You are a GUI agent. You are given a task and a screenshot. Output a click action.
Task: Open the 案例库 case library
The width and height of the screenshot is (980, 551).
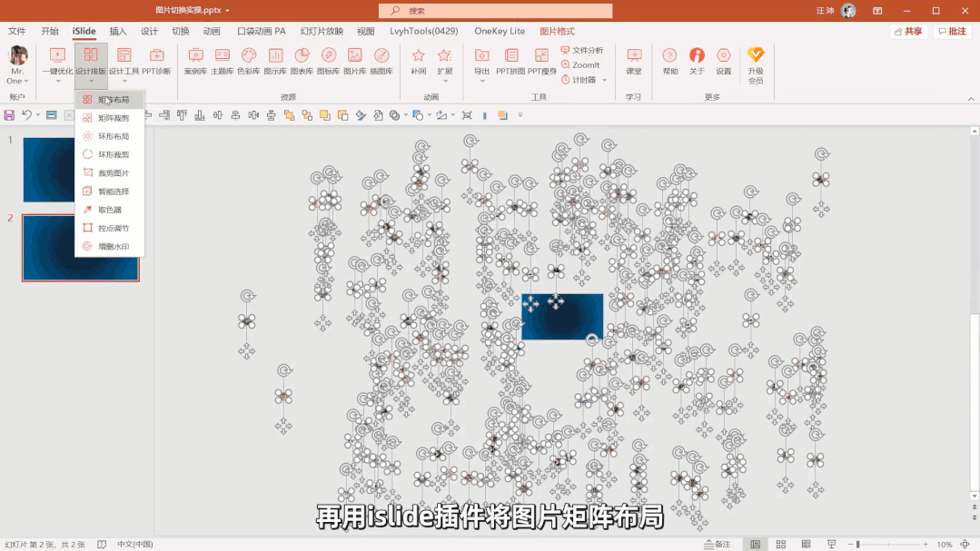(195, 62)
